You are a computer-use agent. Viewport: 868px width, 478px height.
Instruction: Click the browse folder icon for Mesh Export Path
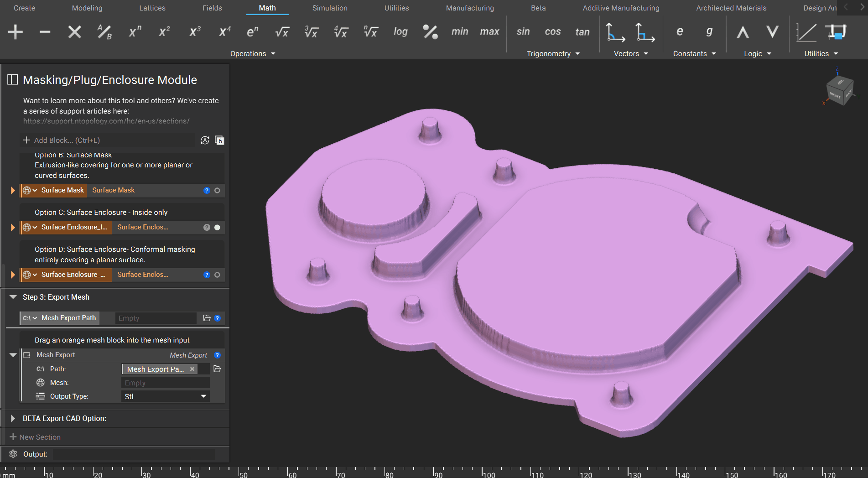tap(207, 318)
